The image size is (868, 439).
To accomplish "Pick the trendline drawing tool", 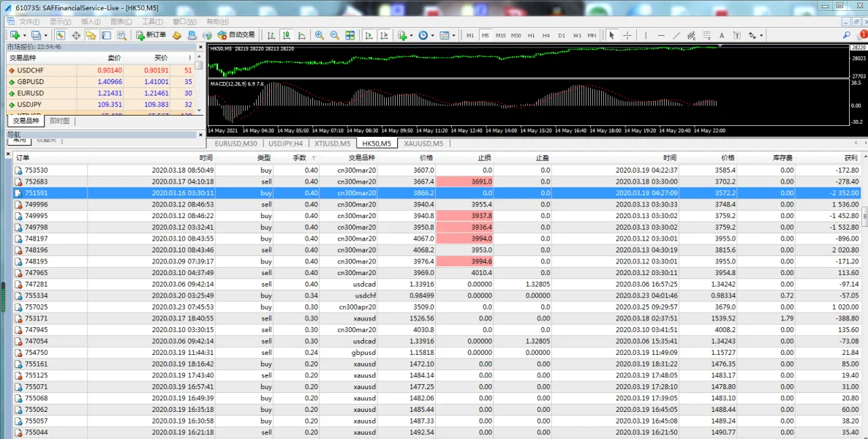I will click(x=676, y=35).
